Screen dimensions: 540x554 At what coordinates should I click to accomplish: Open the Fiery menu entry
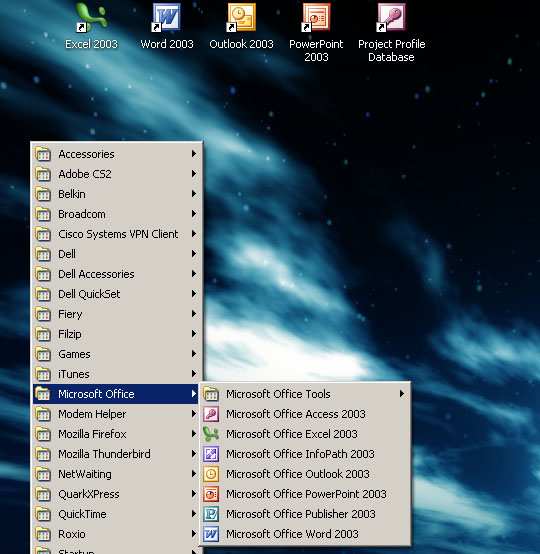[116, 314]
